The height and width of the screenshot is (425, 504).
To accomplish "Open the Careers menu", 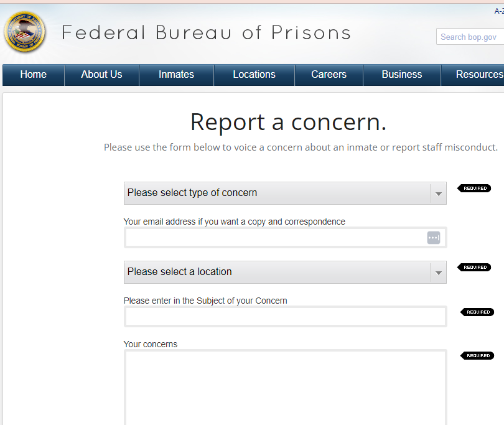I will pyautogui.click(x=329, y=75).
